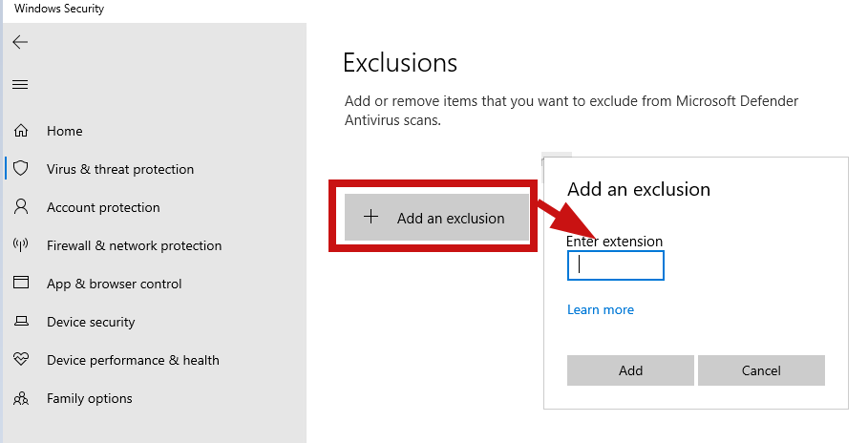Cancel the Add an exclusion dialog
Screen dimensions: 868x443
[x=761, y=370]
